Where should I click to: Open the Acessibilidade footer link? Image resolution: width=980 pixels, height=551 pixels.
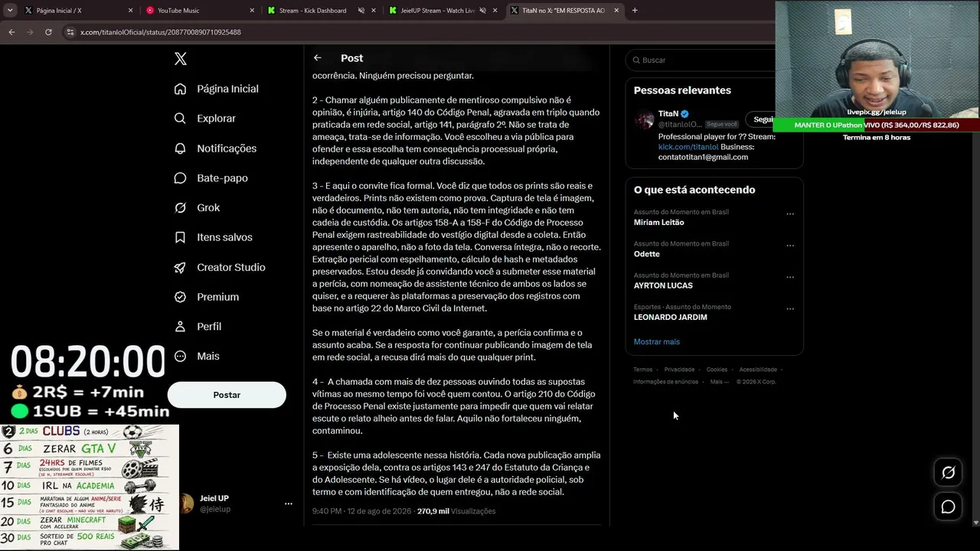click(758, 370)
